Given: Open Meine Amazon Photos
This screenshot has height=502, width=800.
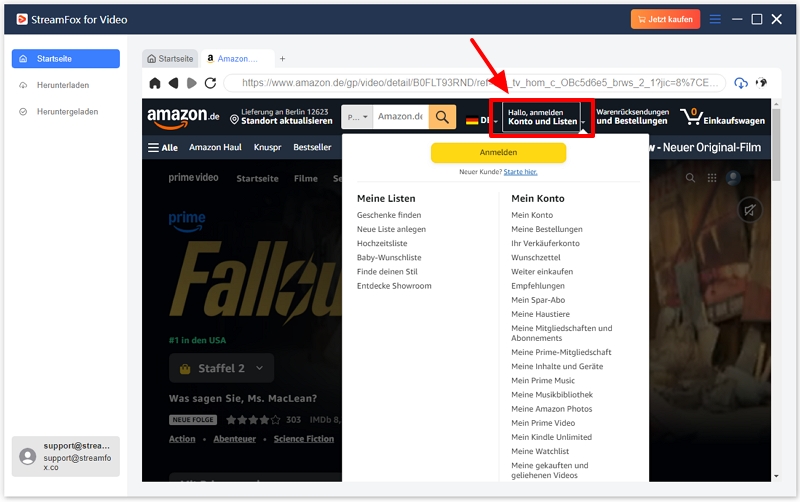Looking at the screenshot, I should coord(552,409).
